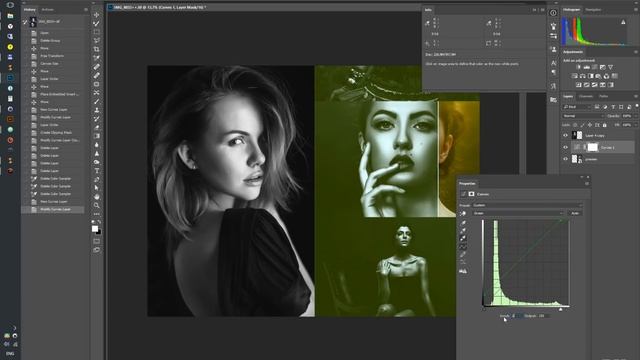The image size is (640, 360).
Task: Toggle layer filtering switch on or off
Action: coord(637,106)
